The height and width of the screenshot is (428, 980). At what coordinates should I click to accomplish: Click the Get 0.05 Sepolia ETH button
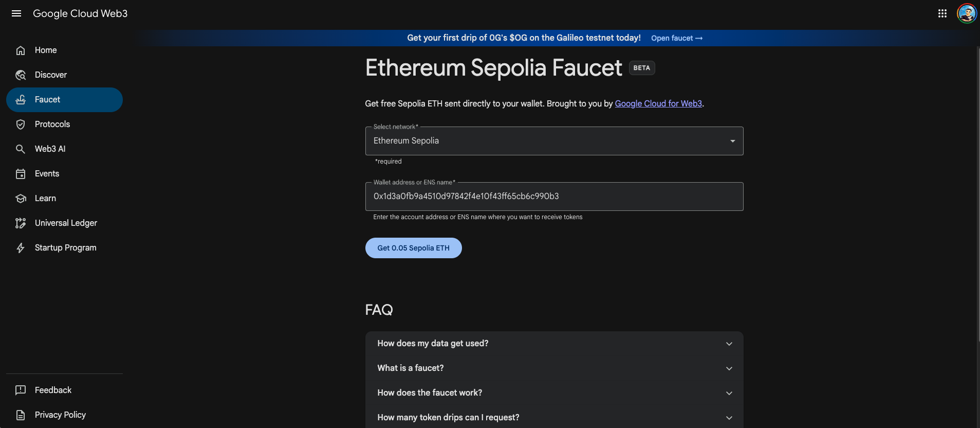413,247
